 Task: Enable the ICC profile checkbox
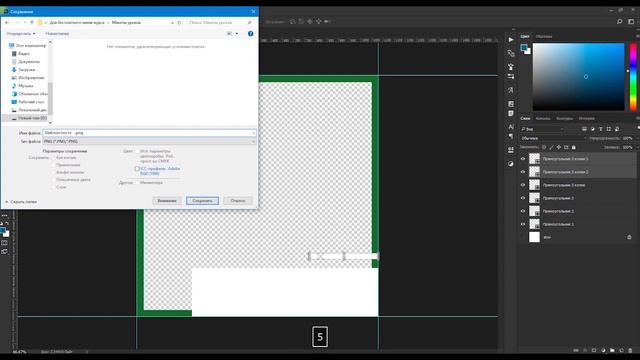[x=137, y=169]
